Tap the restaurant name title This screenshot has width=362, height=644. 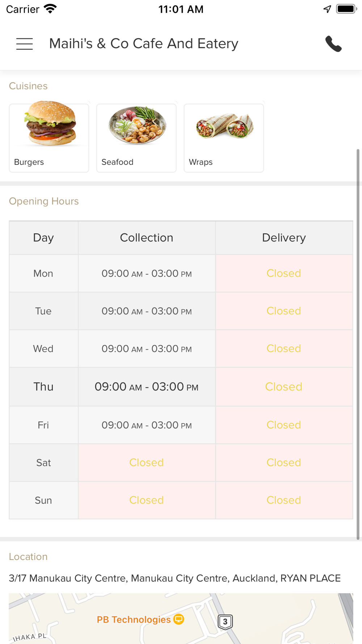pos(144,44)
